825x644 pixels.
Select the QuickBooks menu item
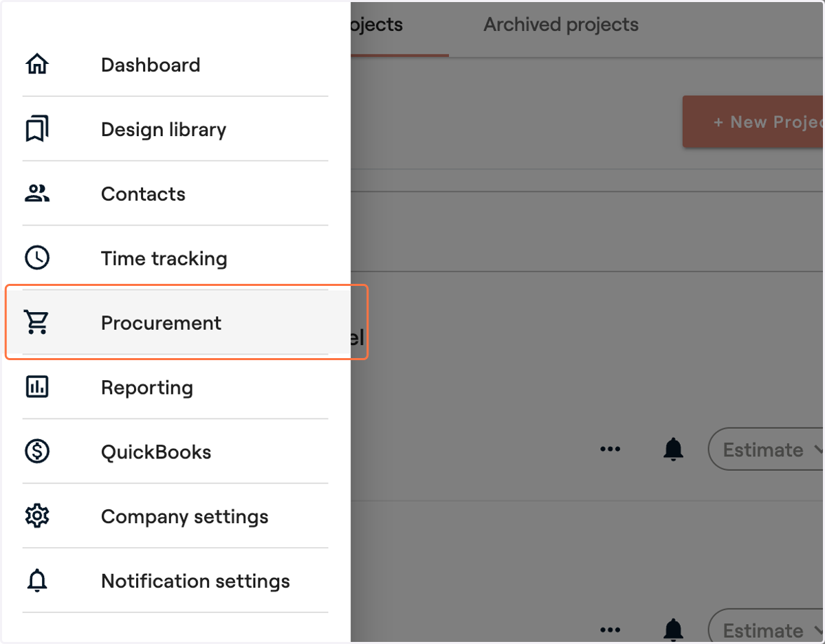click(x=175, y=452)
